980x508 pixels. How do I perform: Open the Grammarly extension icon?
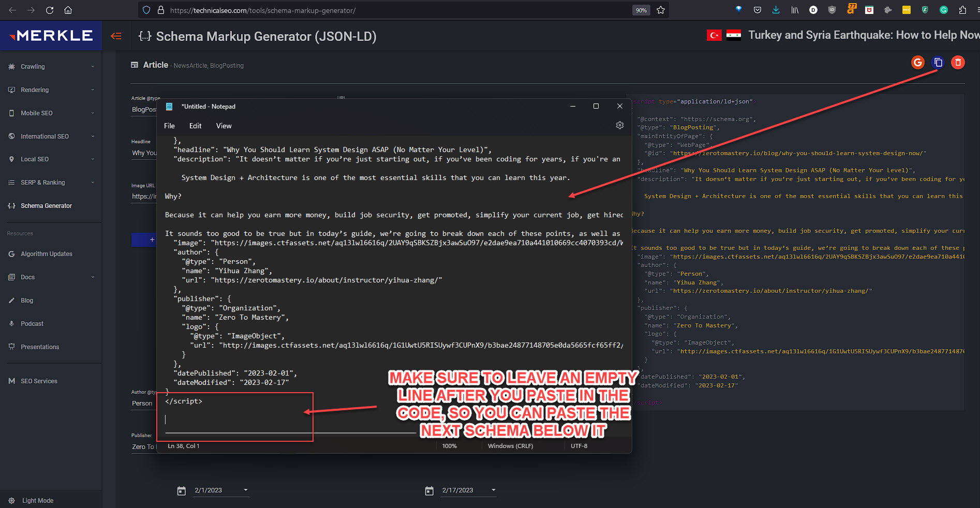point(944,10)
